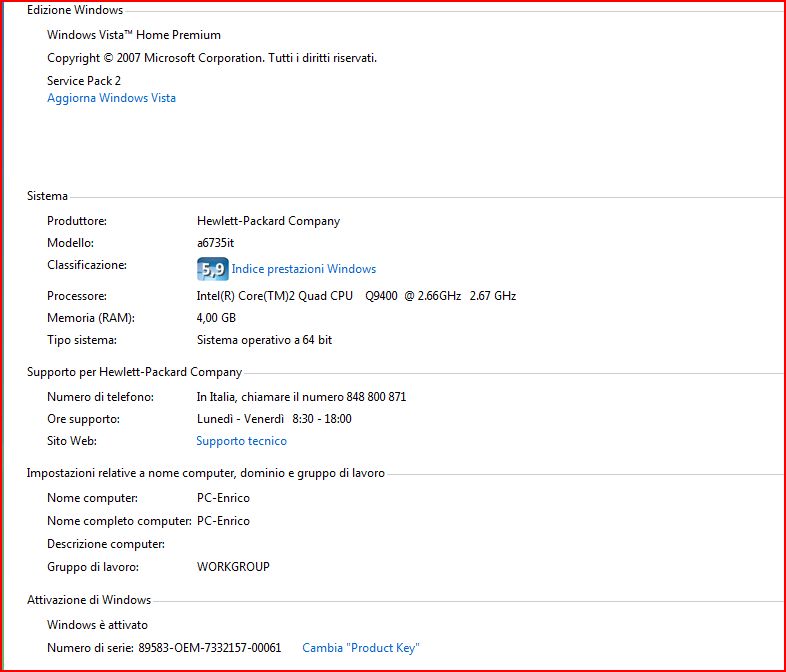Click Cambia "Product Key" link
Viewport: 786px width, 672px height.
click(x=361, y=648)
